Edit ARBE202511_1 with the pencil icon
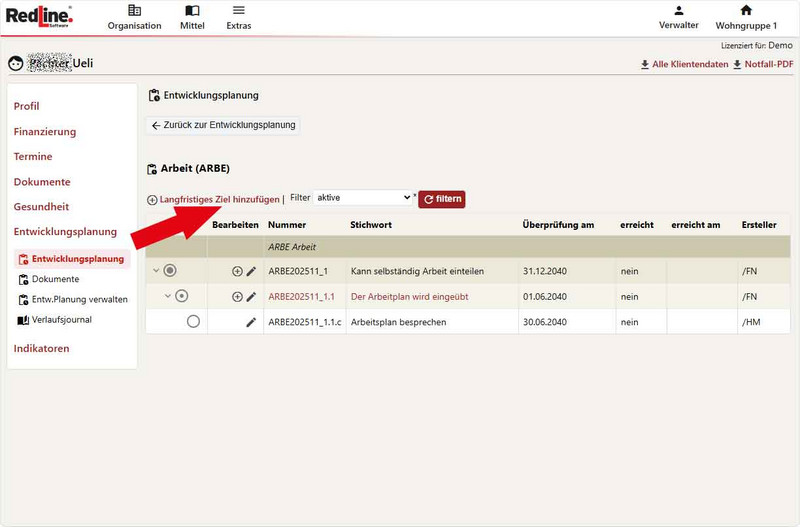The height and width of the screenshot is (527, 800). 251,271
